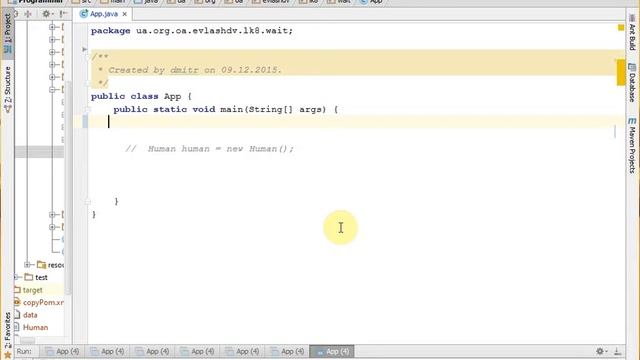Viewport: 640px width, 360px height.
Task: Click the 'void' keyword in main declaration
Action: [204, 109]
